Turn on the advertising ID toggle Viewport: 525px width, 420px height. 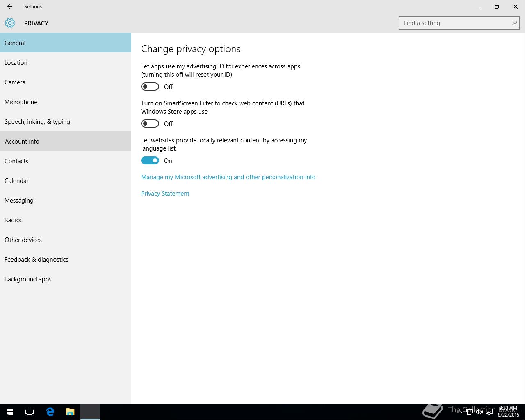(150, 87)
